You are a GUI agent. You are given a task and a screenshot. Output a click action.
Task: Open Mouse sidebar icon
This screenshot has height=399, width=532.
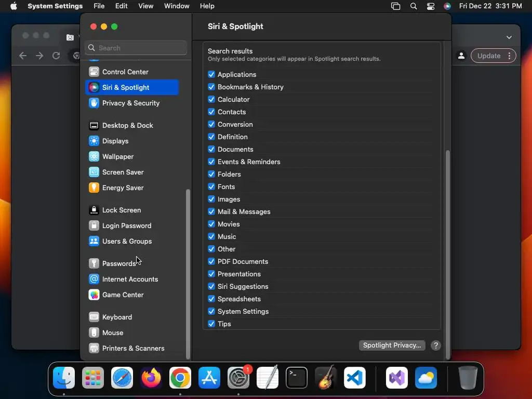click(x=94, y=333)
